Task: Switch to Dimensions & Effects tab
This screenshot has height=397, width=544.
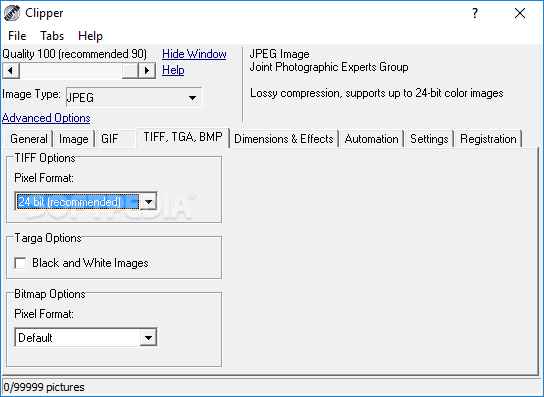Action: tap(284, 139)
